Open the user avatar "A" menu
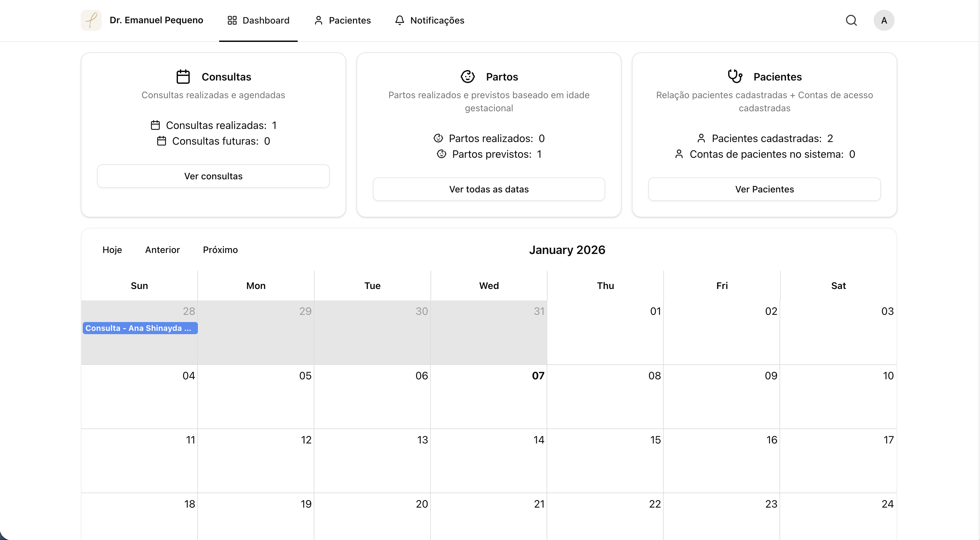 click(884, 20)
